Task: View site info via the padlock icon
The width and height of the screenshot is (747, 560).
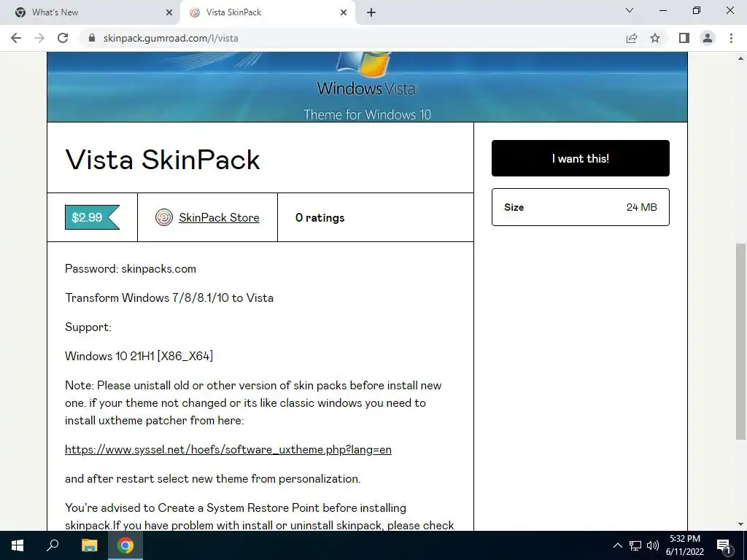Action: (92, 38)
